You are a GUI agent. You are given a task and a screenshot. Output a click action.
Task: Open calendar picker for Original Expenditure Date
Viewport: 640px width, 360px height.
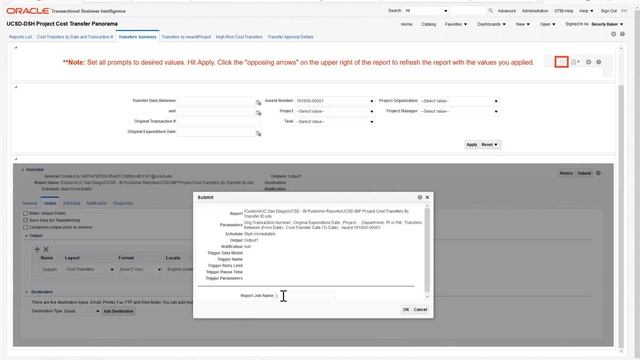pos(258,133)
